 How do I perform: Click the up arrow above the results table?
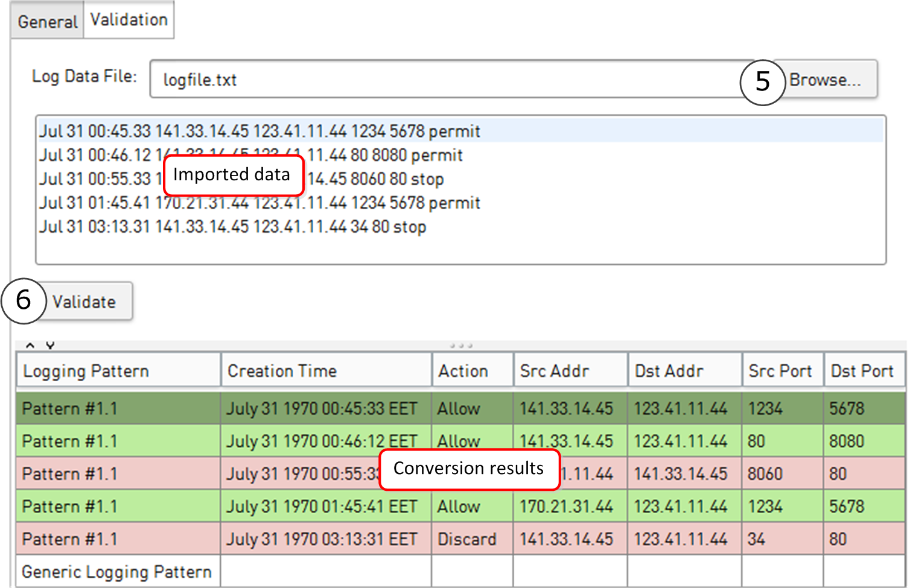click(30, 346)
